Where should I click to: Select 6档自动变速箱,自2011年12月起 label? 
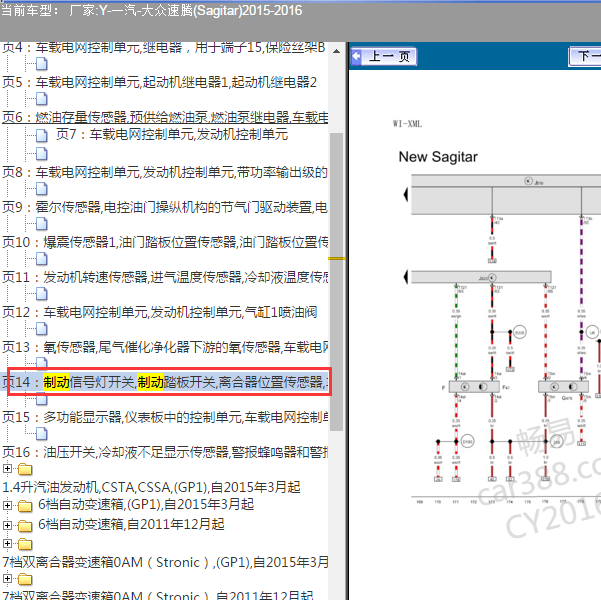tap(131, 524)
